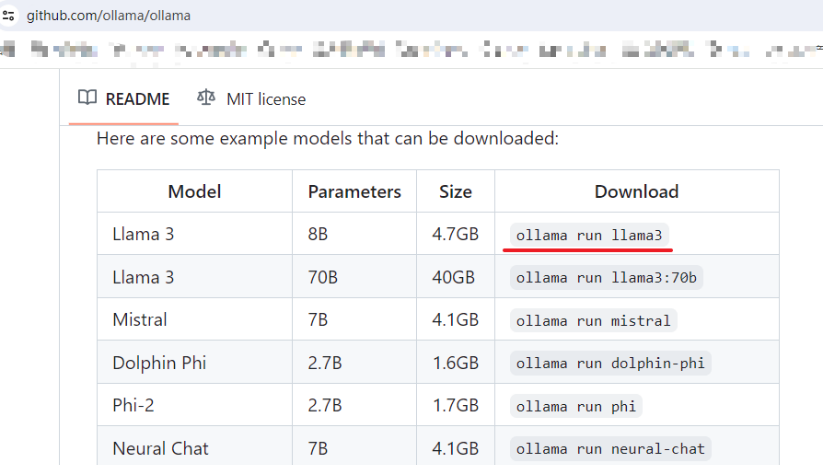Click the site info icon beside the URL
Viewport: 826px width, 465px height.
coord(8,16)
